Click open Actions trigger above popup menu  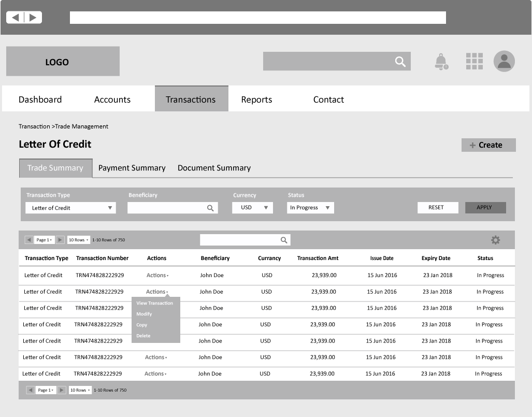coord(157,292)
